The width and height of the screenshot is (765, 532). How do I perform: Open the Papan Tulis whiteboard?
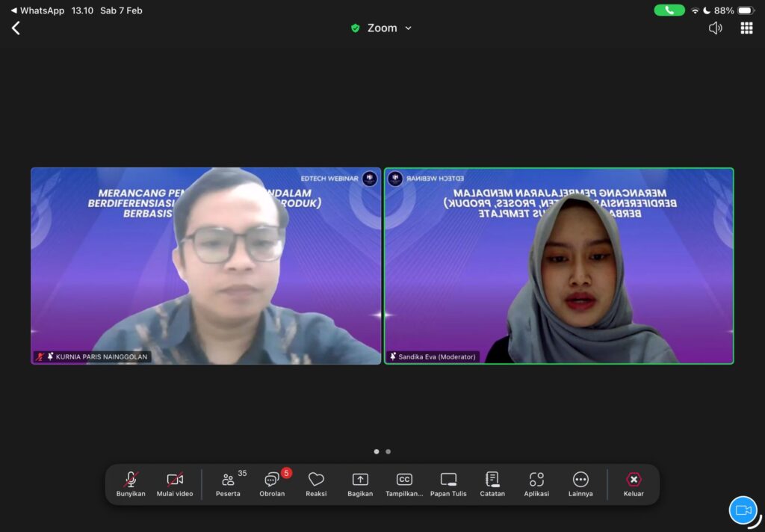tap(448, 483)
